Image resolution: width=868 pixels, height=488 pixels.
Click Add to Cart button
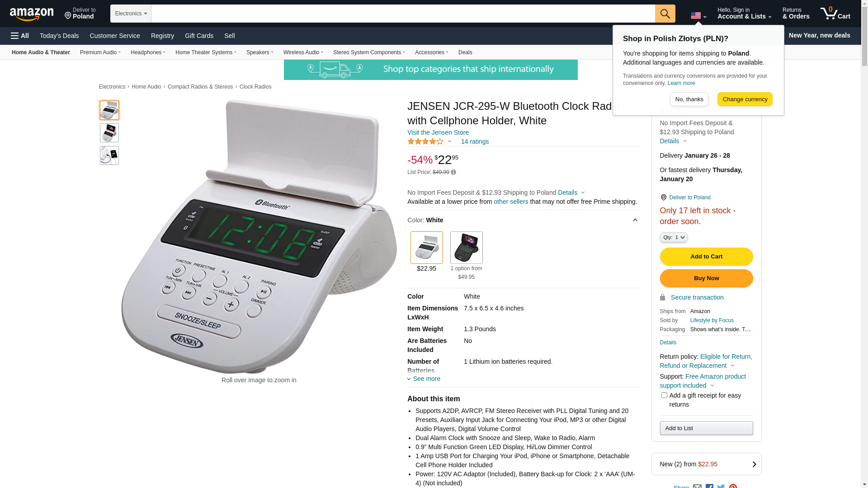coord(706,257)
